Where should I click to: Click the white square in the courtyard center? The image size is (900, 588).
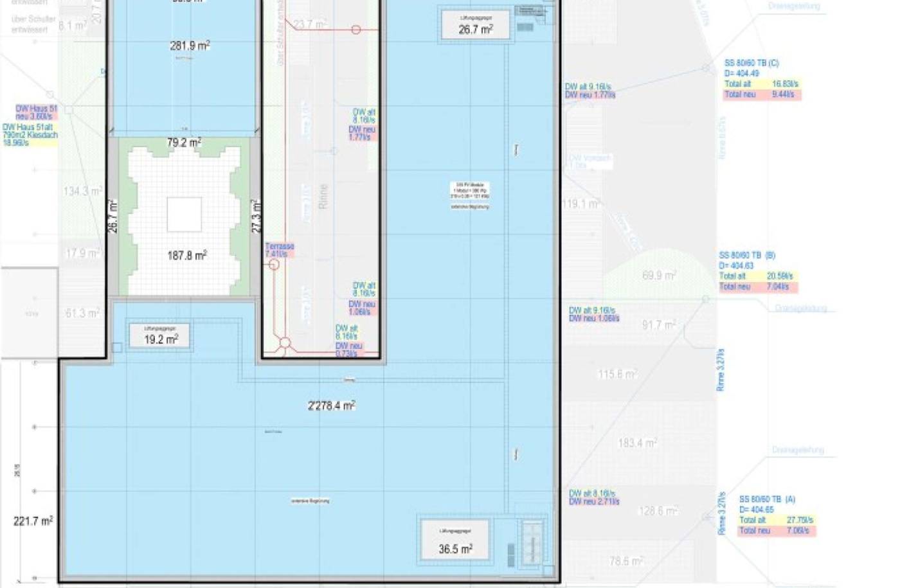(184, 215)
